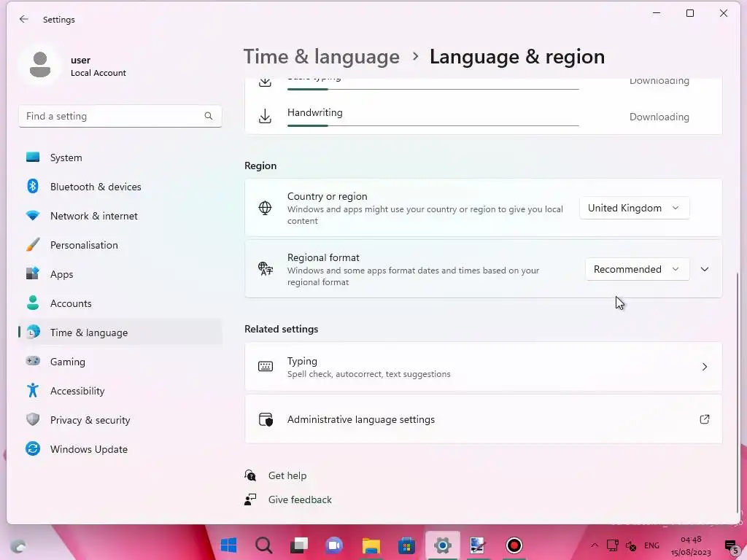The height and width of the screenshot is (560, 747).
Task: Open Task View from taskbar
Action: click(299, 545)
